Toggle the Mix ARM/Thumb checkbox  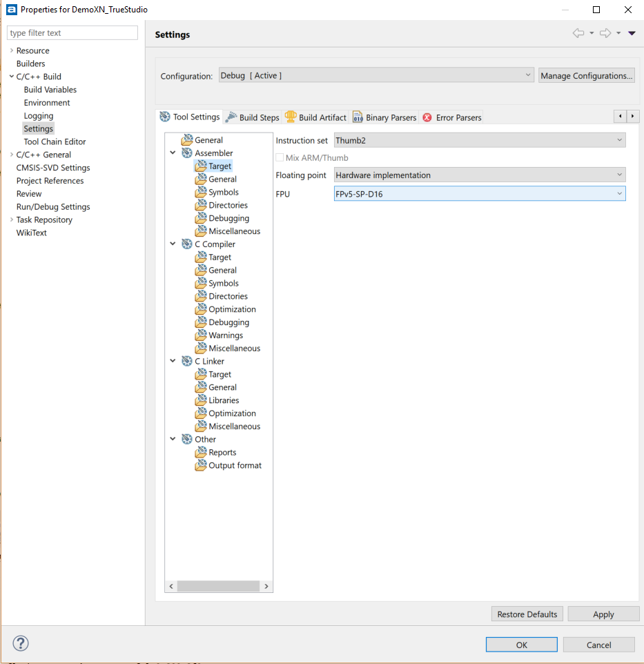(x=280, y=157)
